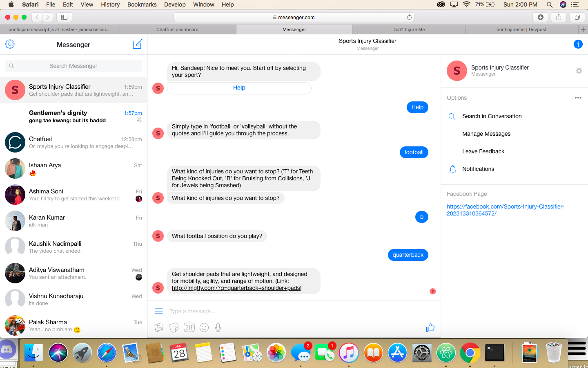Open the Sports Injury Classifier conversation

click(x=73, y=90)
